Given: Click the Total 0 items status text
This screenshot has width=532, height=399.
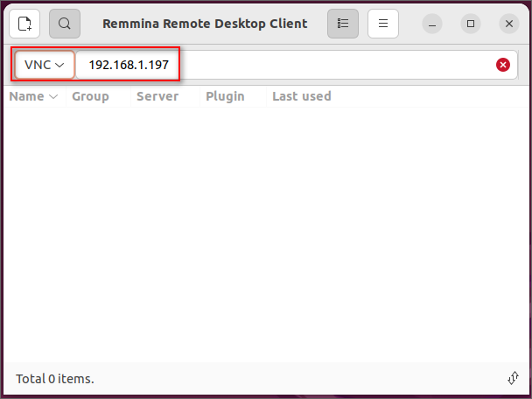Looking at the screenshot, I should click(x=55, y=379).
